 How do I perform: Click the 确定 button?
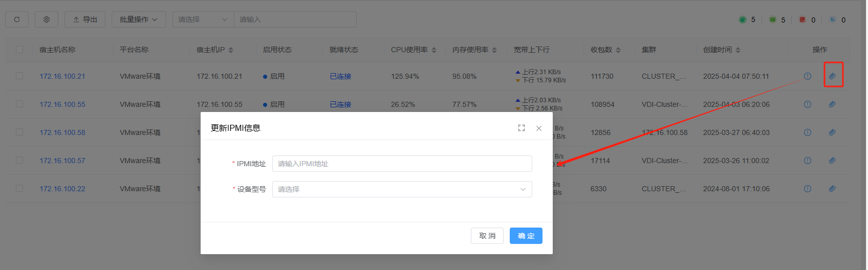click(526, 236)
